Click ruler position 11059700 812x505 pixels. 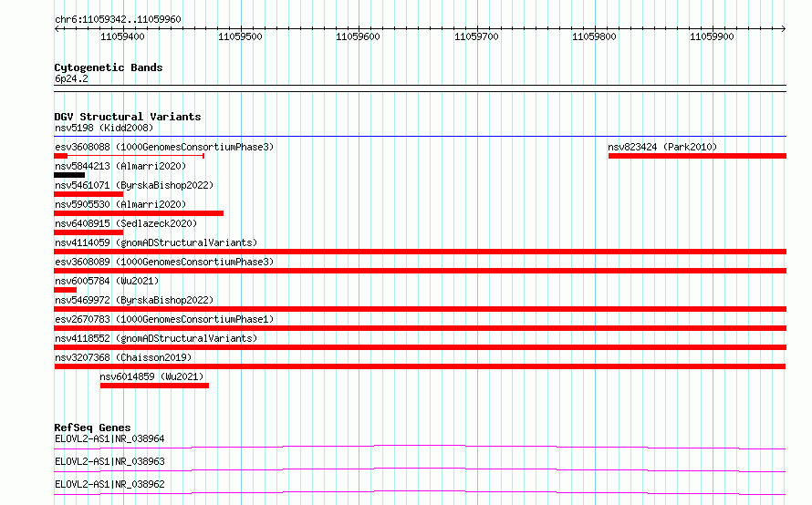476,36
